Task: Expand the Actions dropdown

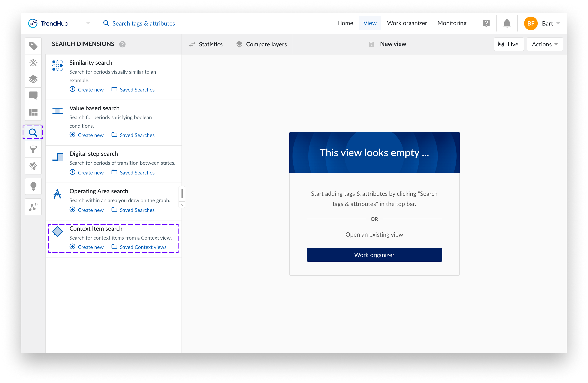Action: [545, 44]
